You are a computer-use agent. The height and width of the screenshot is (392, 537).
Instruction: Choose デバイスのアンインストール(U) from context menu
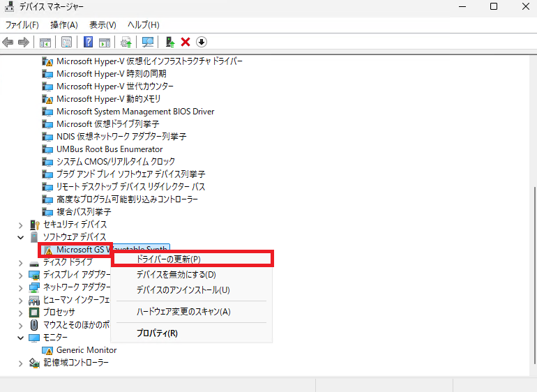[192, 290]
